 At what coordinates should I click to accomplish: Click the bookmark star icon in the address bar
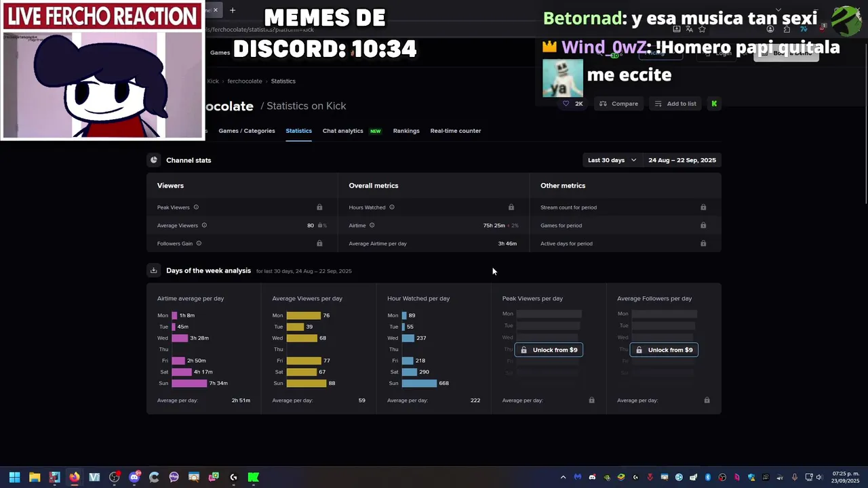702,29
